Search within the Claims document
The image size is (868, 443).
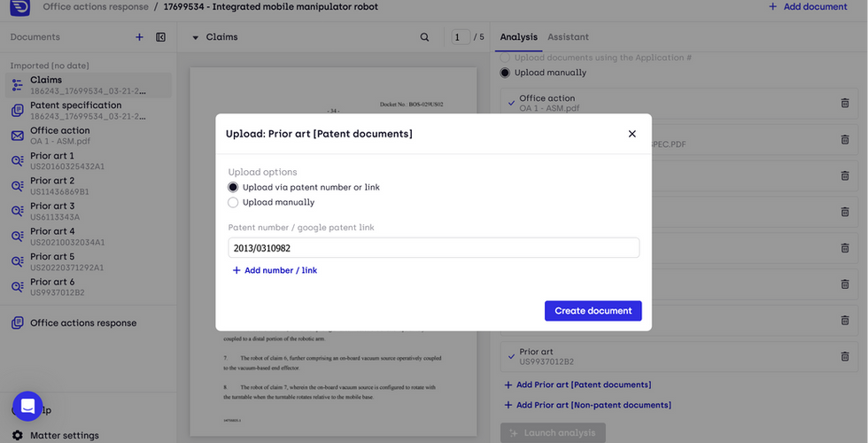pyautogui.click(x=425, y=37)
